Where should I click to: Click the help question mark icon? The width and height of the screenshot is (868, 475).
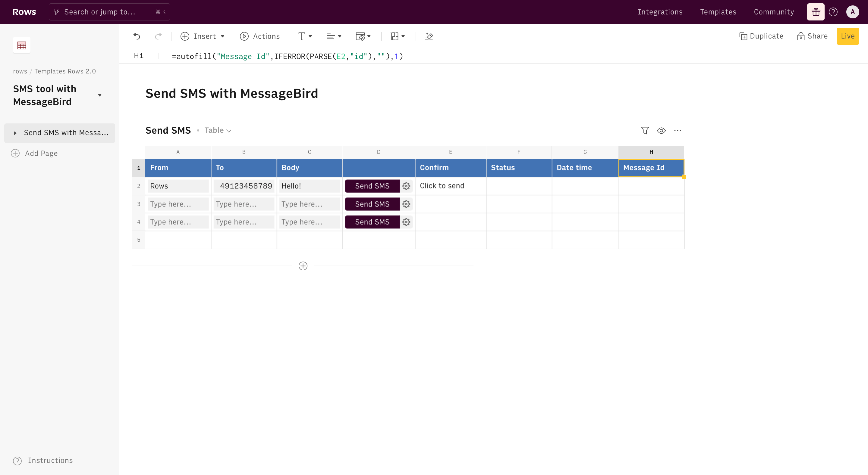833,12
